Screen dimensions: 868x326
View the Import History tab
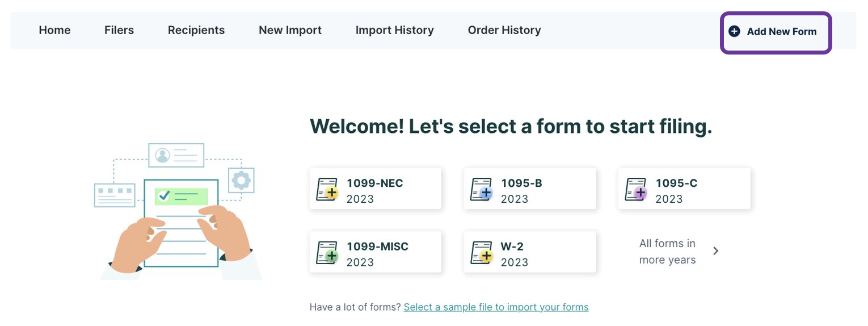pyautogui.click(x=394, y=30)
